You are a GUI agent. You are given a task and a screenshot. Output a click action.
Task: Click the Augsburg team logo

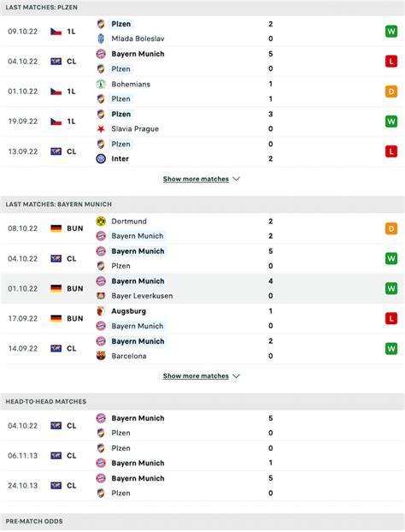tap(101, 311)
